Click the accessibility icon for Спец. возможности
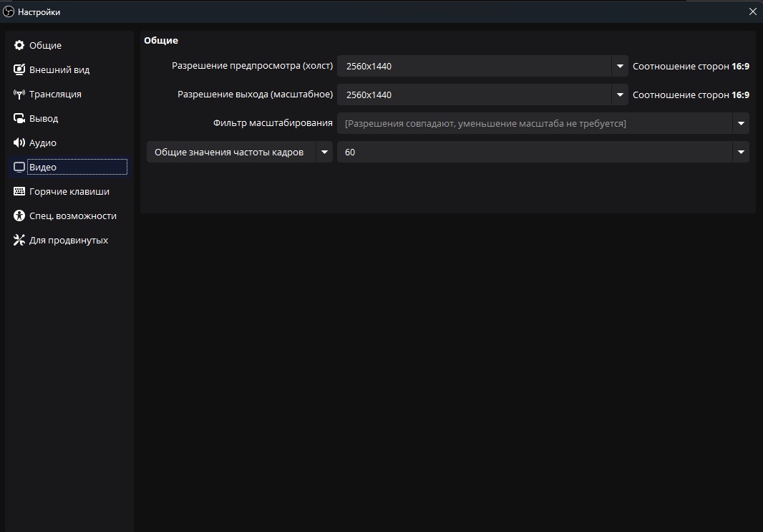The image size is (763, 532). point(19,216)
